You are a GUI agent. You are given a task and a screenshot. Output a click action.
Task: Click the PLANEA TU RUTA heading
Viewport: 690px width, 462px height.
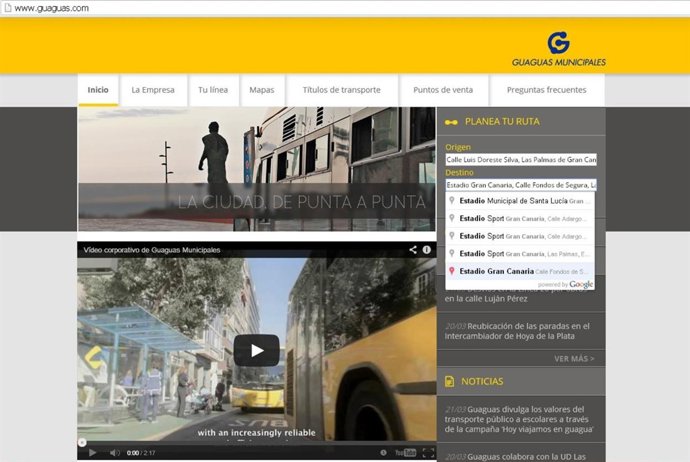(502, 121)
